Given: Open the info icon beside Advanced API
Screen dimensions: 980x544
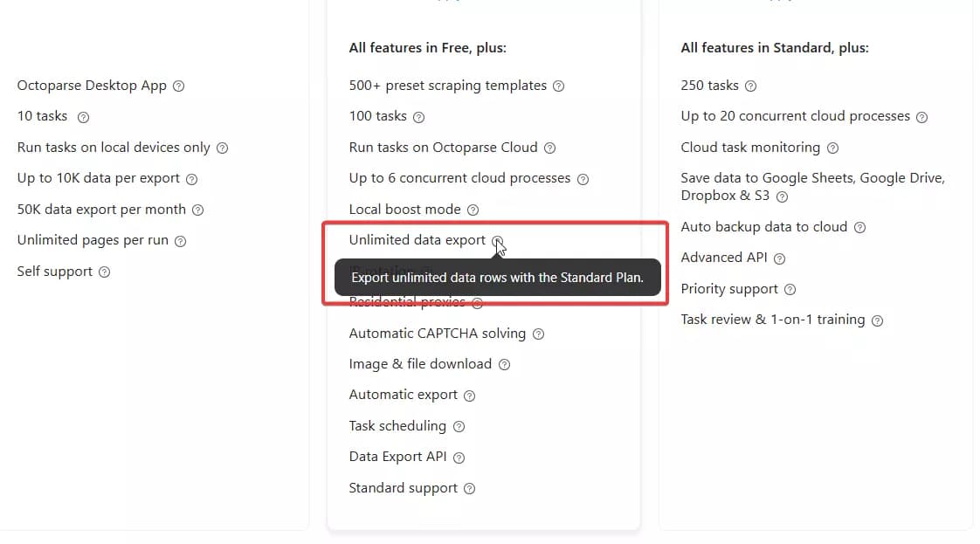Looking at the screenshot, I should click(778, 258).
